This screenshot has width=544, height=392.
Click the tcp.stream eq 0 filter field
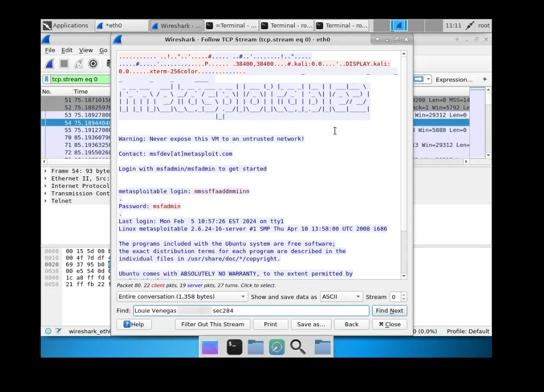pyautogui.click(x=81, y=79)
